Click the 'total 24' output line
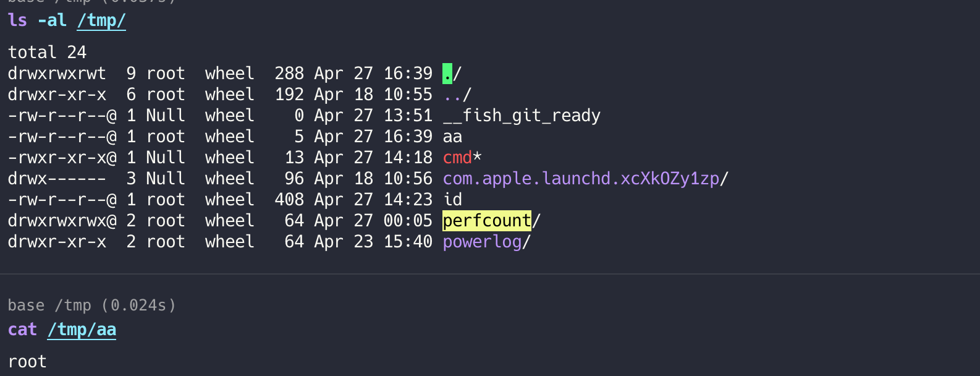This screenshot has width=980, height=376. pyautogui.click(x=47, y=53)
